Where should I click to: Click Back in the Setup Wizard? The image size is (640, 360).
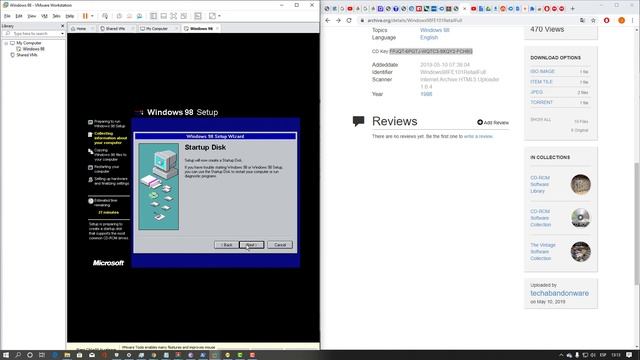226,245
